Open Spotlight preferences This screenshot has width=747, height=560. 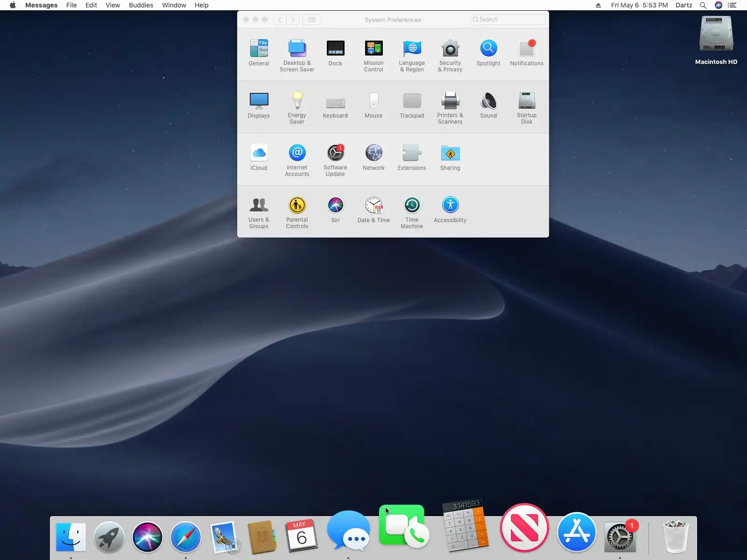point(488,53)
